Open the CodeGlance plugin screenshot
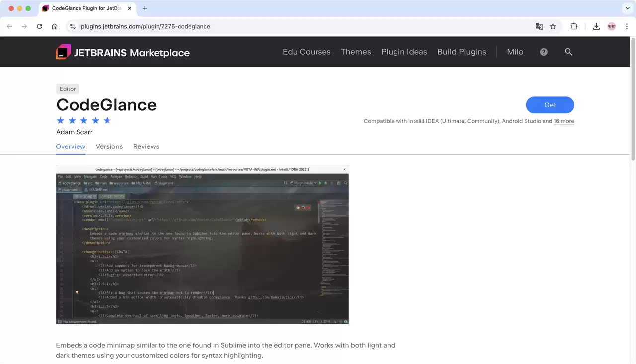Screen dimensions: 636x364 [x=202, y=245]
